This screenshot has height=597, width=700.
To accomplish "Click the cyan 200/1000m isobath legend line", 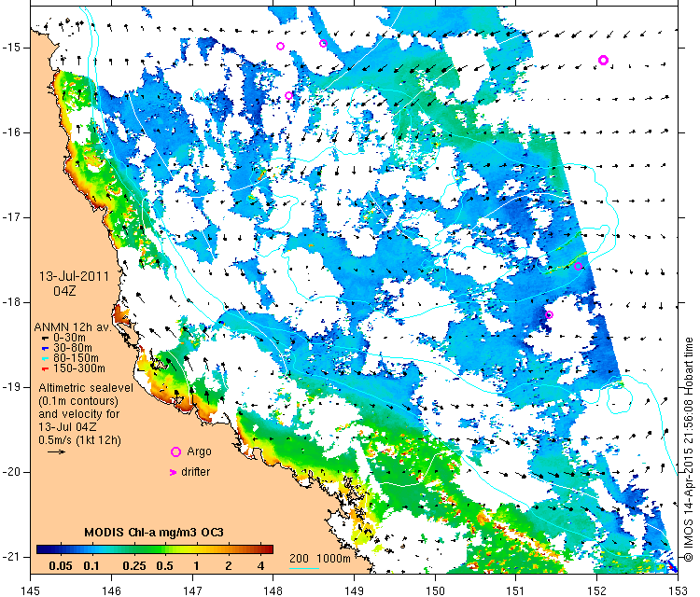I will (x=304, y=568).
